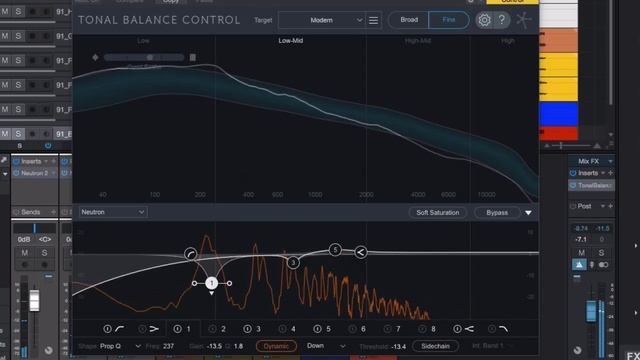Screen dimensions: 640x360
Task: Select the high-pass filter band shape
Action: click(120, 329)
